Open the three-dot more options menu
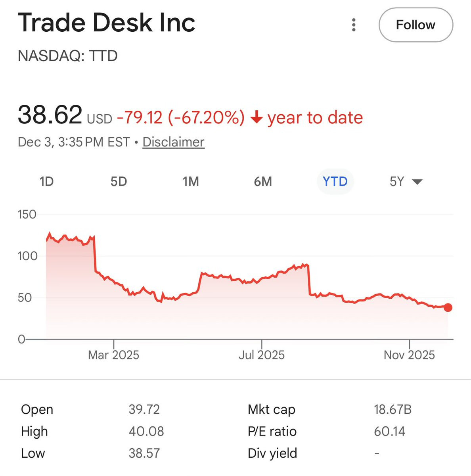The image size is (471, 476). point(354,25)
